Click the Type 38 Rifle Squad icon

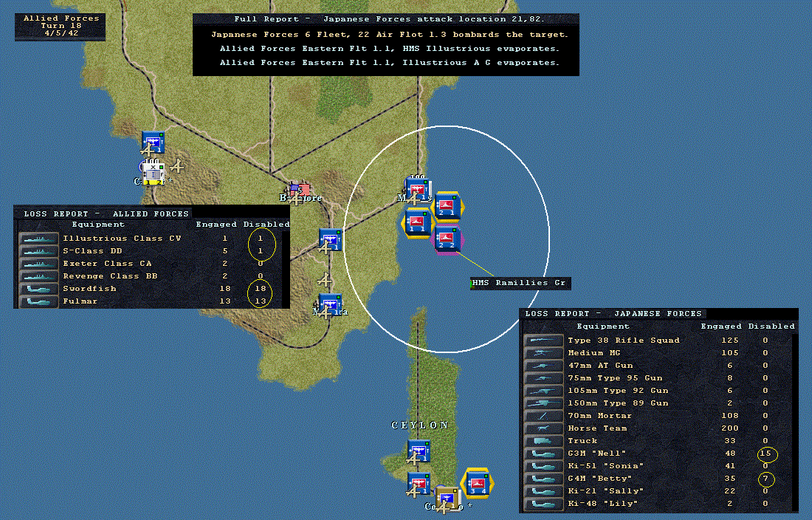tap(544, 341)
